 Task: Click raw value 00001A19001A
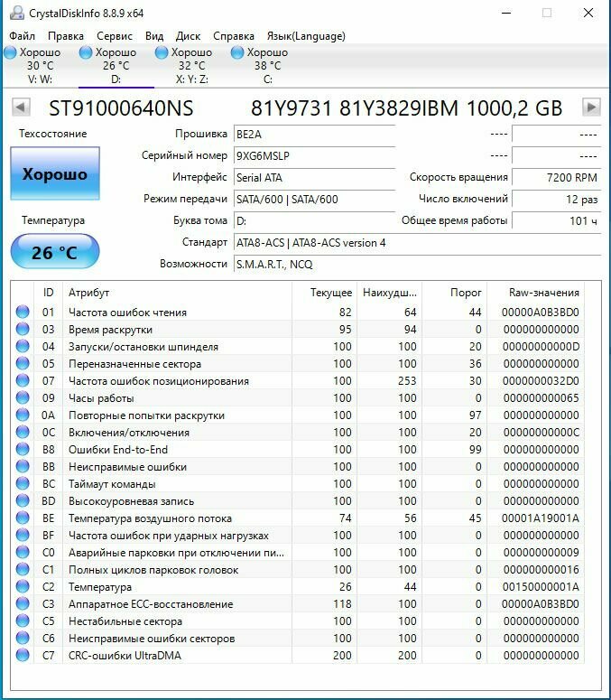click(x=540, y=518)
